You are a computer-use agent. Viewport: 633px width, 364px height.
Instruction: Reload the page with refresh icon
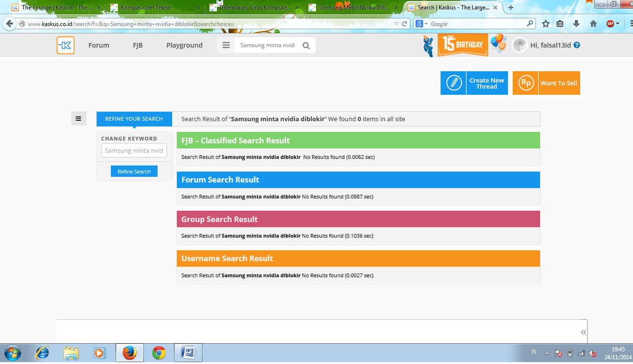[405, 24]
